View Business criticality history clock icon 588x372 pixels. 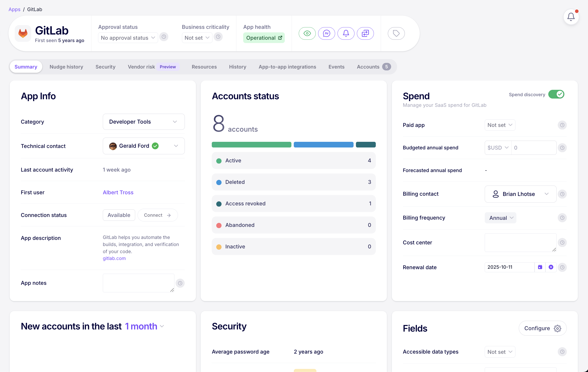click(218, 37)
